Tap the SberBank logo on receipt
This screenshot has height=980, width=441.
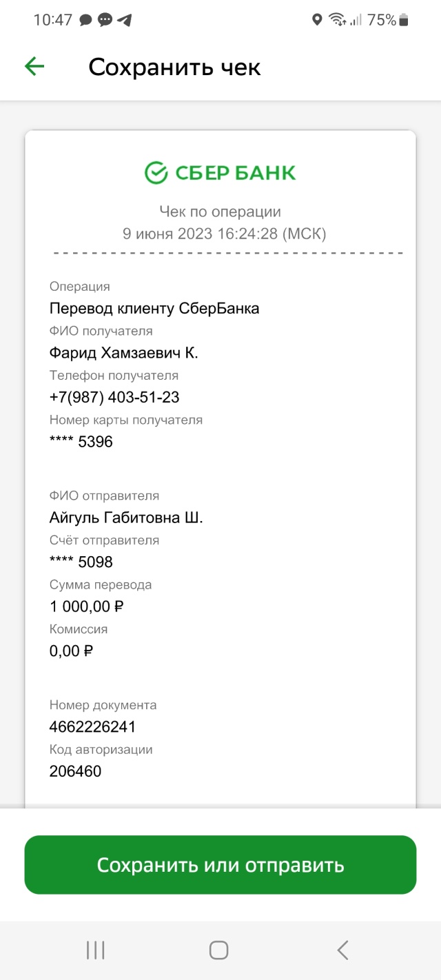point(220,172)
